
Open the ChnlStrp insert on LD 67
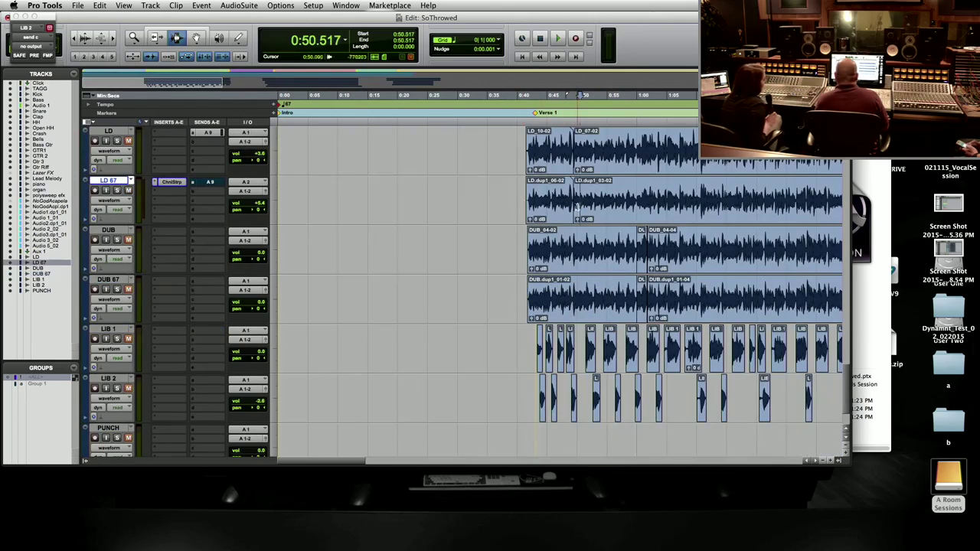[171, 182]
